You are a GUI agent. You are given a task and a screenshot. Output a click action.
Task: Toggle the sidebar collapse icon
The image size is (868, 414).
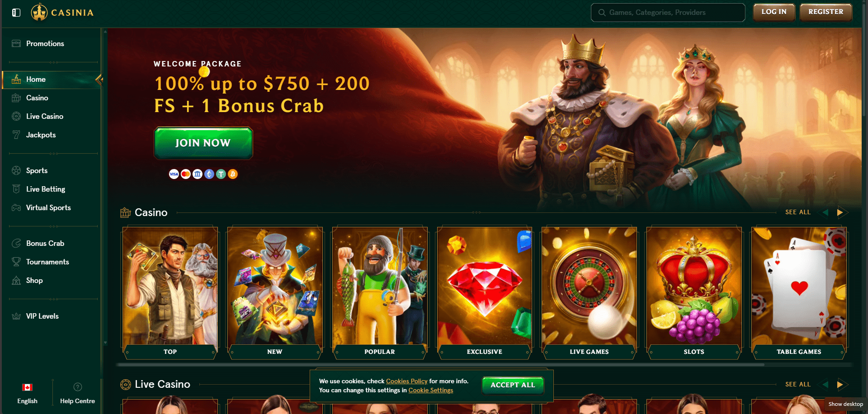(16, 13)
